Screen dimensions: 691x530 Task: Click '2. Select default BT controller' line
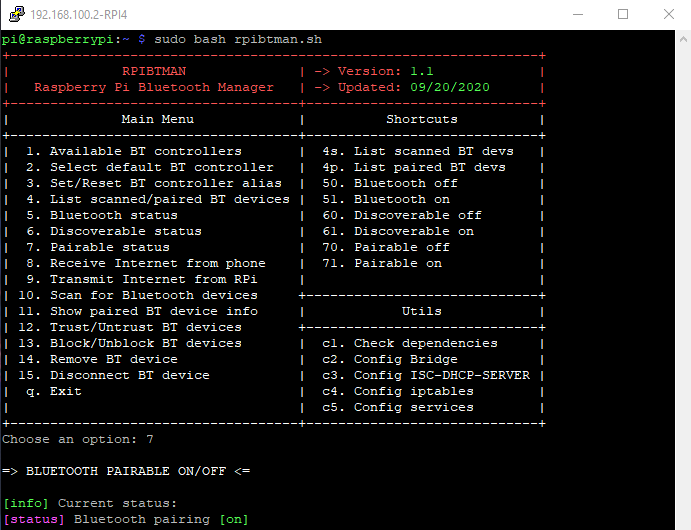(150, 167)
